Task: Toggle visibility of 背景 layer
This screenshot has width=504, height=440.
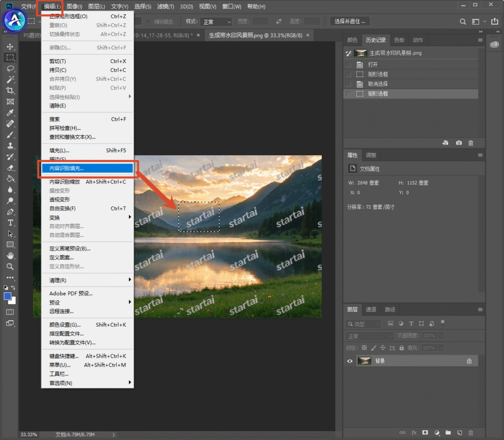Action: [350, 361]
